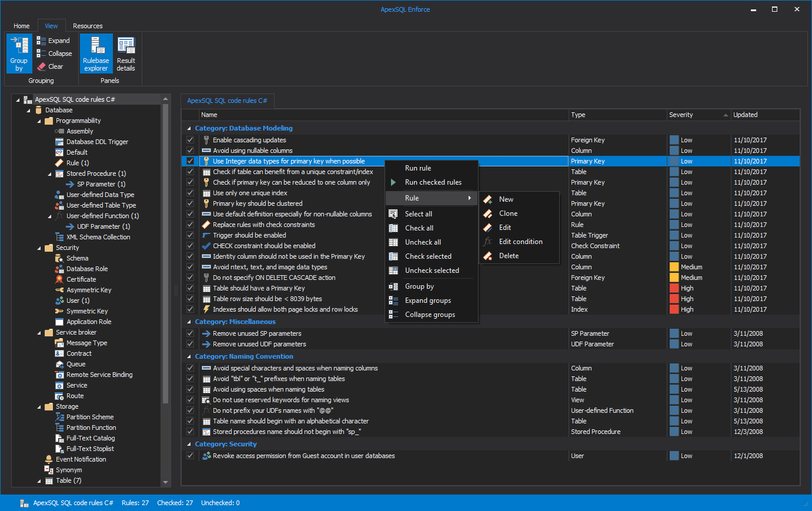Click the Expand groups icon in context menu
This screenshot has width=812, height=511.
point(393,300)
